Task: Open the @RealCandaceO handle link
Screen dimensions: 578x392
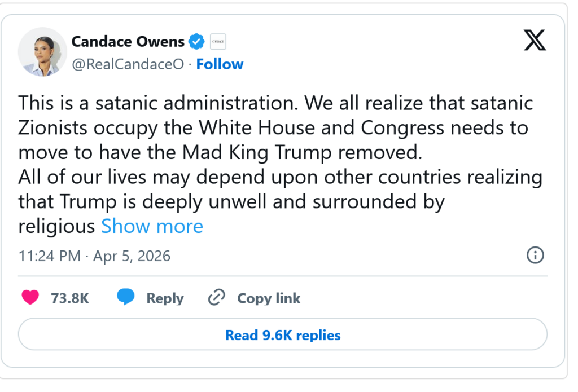Action: pos(128,64)
